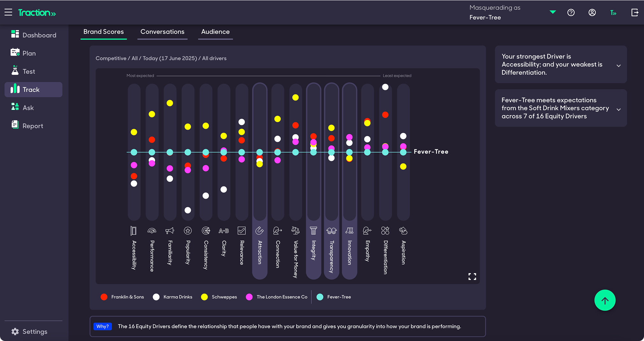Expand chart to fullscreen
Viewport: 644px width, 341px height.
(x=472, y=276)
